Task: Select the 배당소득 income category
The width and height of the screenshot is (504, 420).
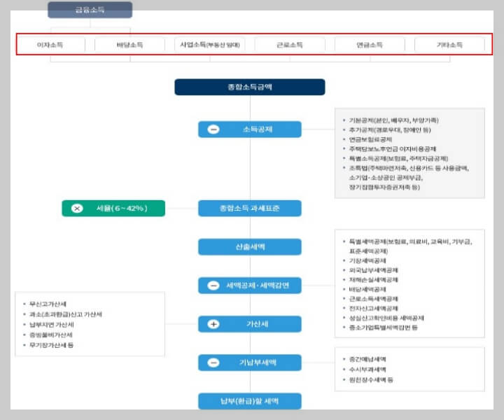Action: tap(130, 45)
